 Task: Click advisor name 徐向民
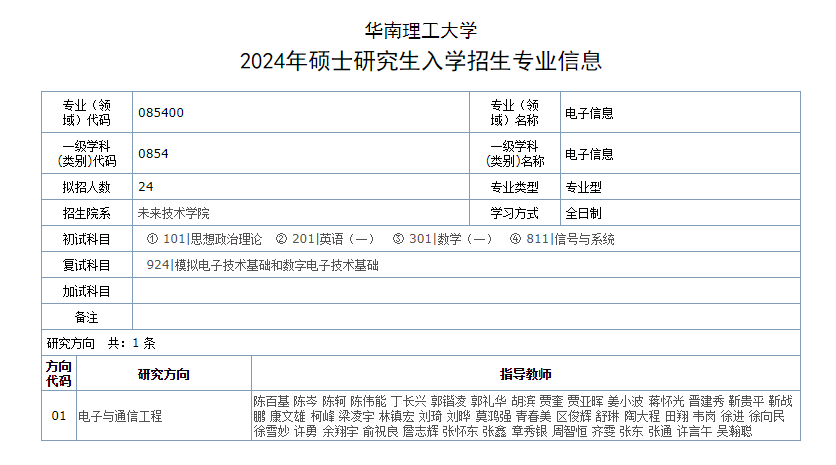point(767,416)
